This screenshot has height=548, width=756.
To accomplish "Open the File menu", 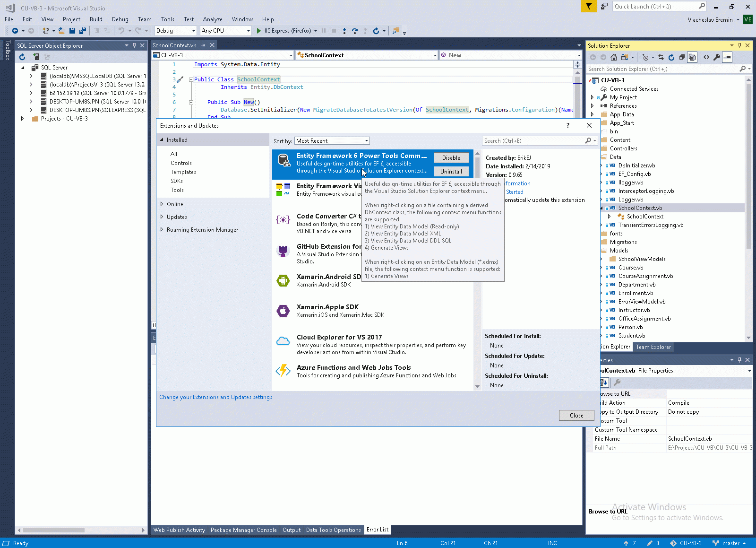I will coord(9,19).
